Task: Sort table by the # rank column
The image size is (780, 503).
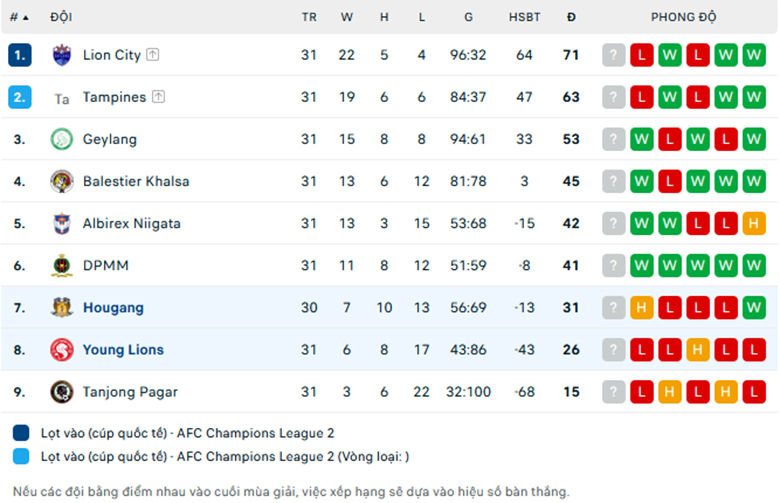Action: (x=19, y=17)
